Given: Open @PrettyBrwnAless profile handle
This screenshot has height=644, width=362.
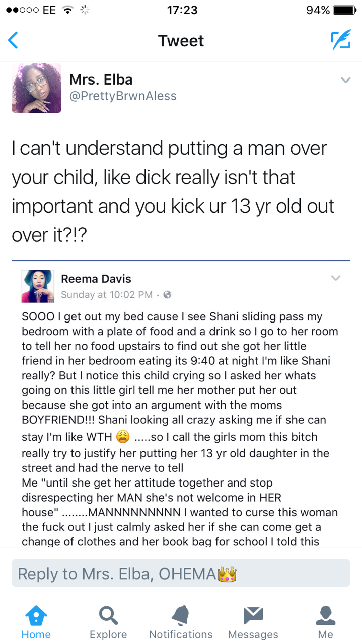Looking at the screenshot, I should [x=123, y=96].
